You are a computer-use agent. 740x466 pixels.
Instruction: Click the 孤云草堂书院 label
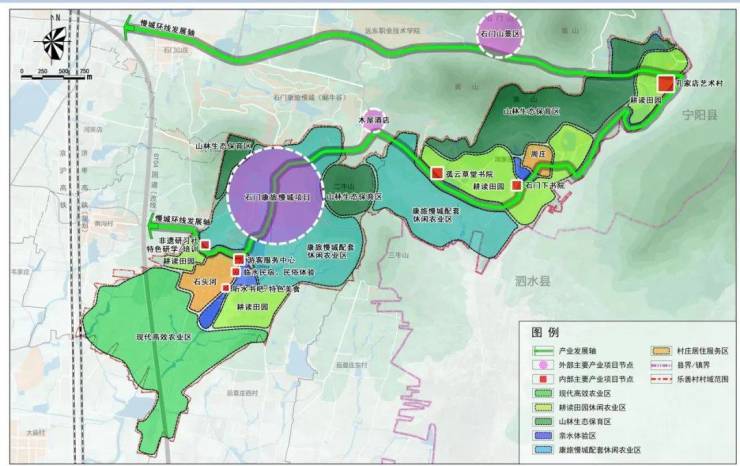tap(469, 174)
